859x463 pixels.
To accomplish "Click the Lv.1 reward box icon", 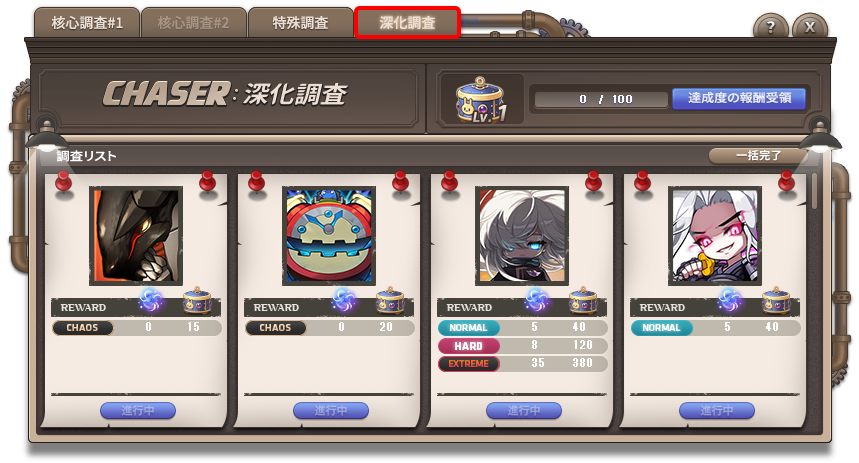I will [480, 99].
